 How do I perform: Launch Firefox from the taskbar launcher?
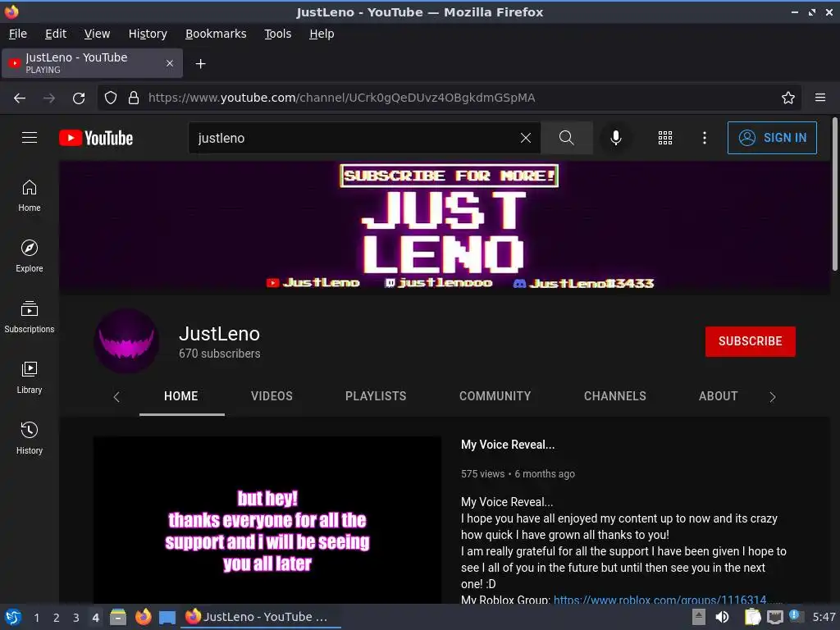coord(143,617)
